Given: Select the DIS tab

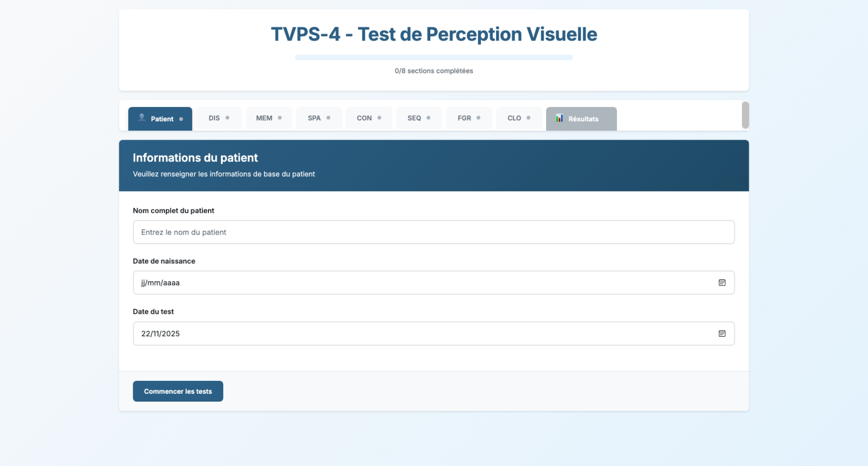Looking at the screenshot, I should [x=218, y=118].
